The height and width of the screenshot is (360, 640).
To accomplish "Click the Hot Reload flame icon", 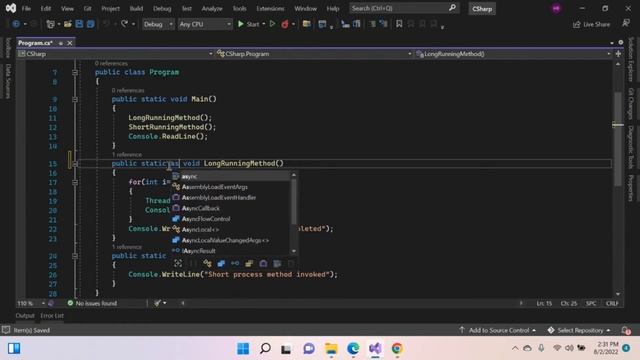I will pos(285,24).
